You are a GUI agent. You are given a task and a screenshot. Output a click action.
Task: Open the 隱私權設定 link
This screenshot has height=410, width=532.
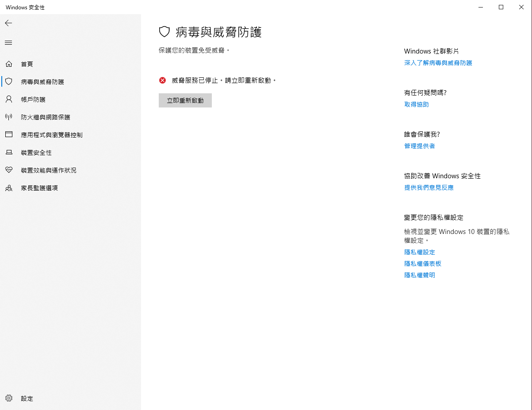pos(420,252)
